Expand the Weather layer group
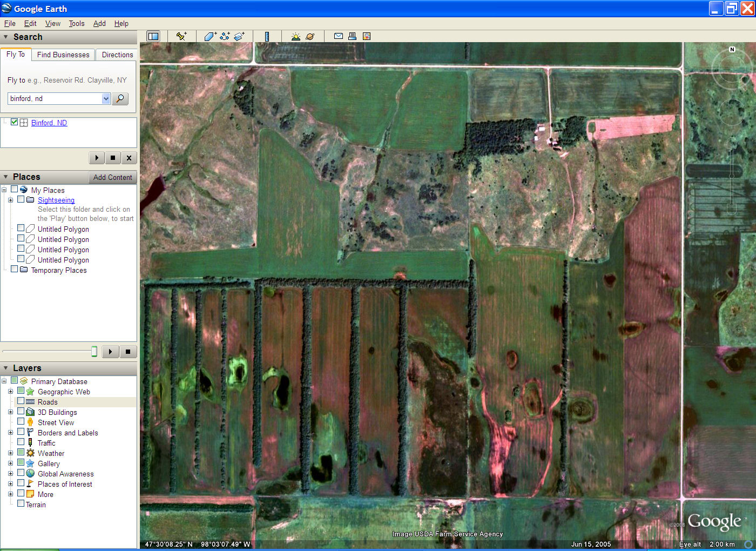 coord(10,453)
